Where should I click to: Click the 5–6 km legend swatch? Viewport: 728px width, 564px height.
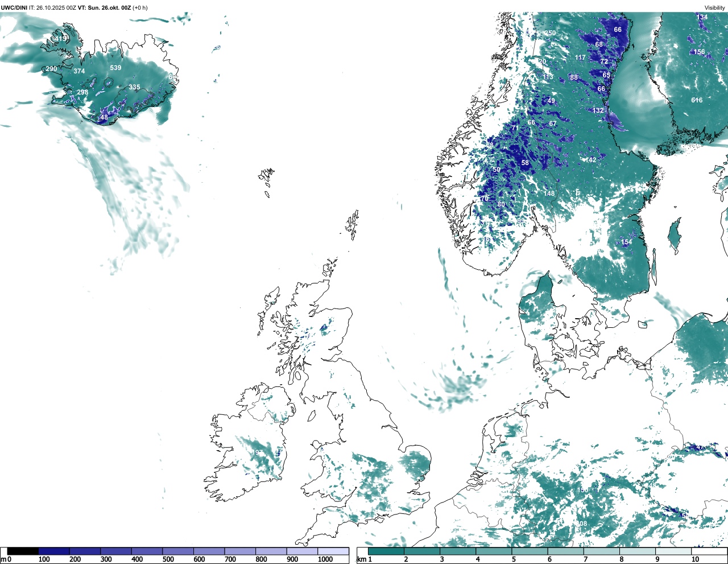click(530, 551)
